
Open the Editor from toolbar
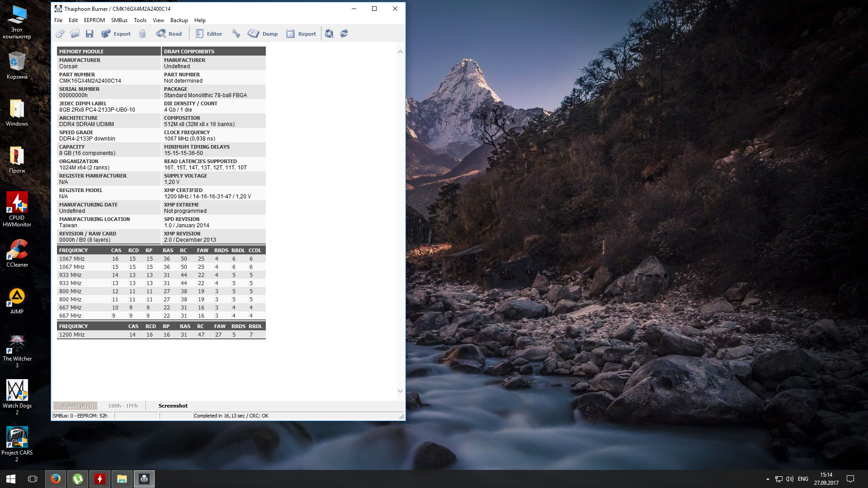(x=209, y=34)
